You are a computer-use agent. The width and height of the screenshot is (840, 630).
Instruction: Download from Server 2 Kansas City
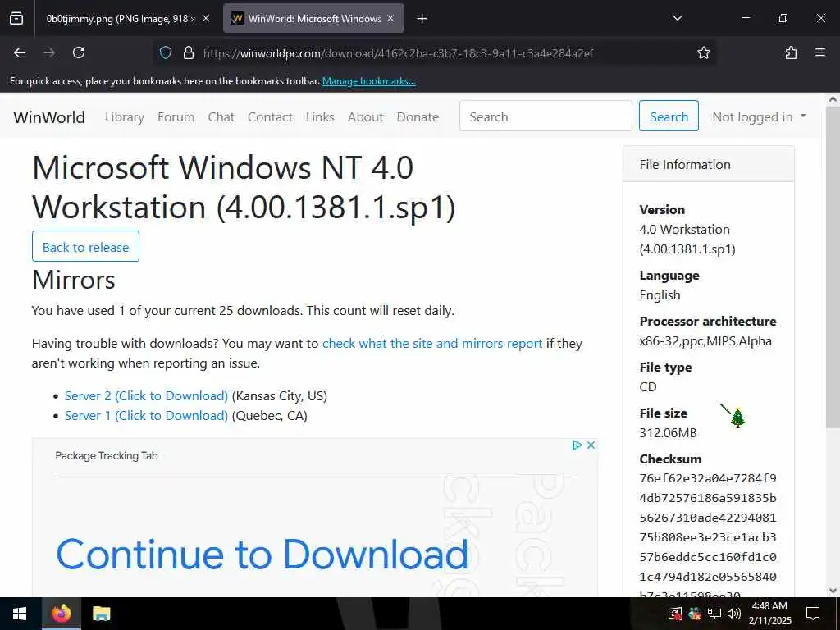click(146, 396)
